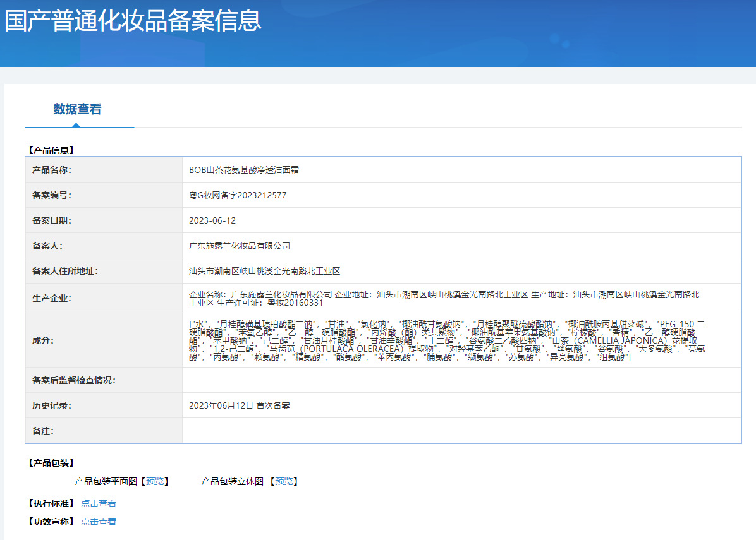Click the 国产普通化妆品备案信息 page title
The height and width of the screenshot is (540, 756).
[x=133, y=20]
